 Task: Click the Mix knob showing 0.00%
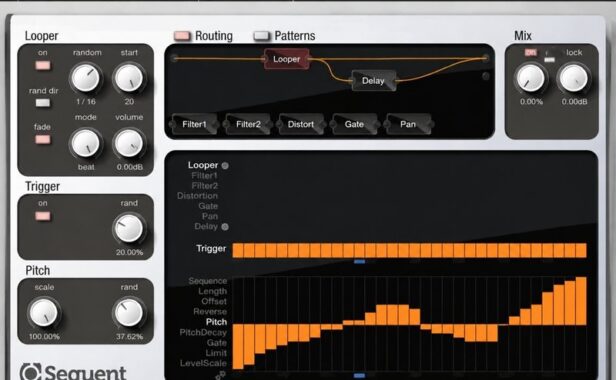point(531,78)
